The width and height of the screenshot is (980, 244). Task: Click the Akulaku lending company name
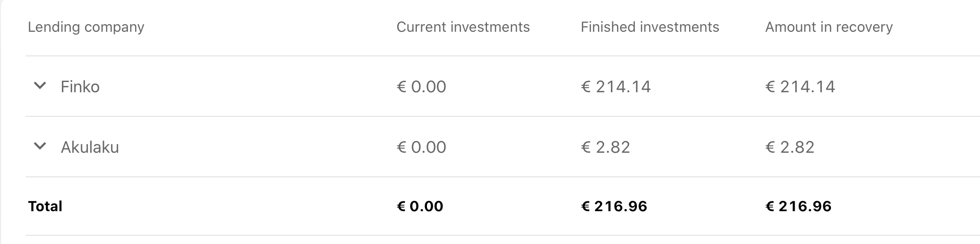click(x=90, y=147)
